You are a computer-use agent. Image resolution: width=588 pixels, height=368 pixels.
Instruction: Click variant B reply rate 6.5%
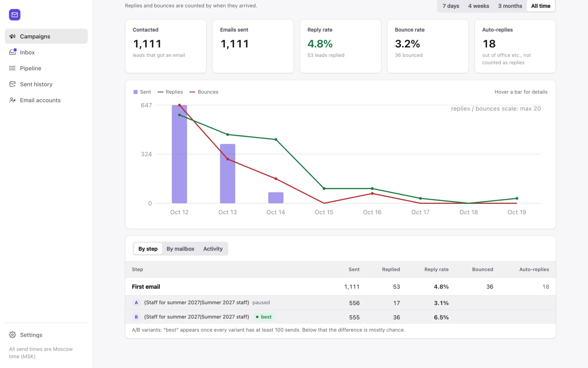coord(441,317)
